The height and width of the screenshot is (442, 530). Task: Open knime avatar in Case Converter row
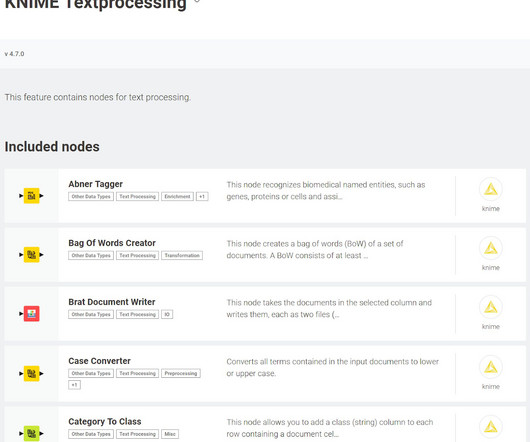click(x=490, y=367)
